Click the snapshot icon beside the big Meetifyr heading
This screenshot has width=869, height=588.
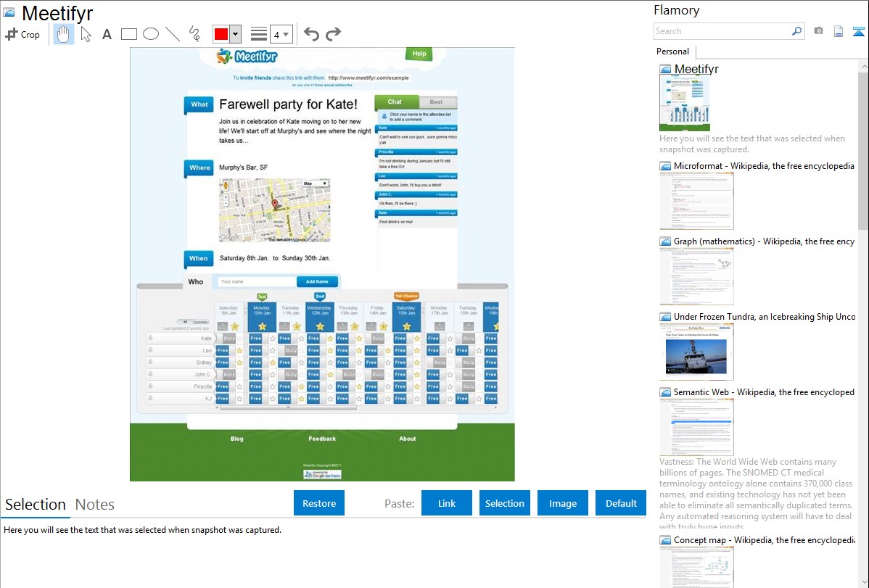[9, 12]
